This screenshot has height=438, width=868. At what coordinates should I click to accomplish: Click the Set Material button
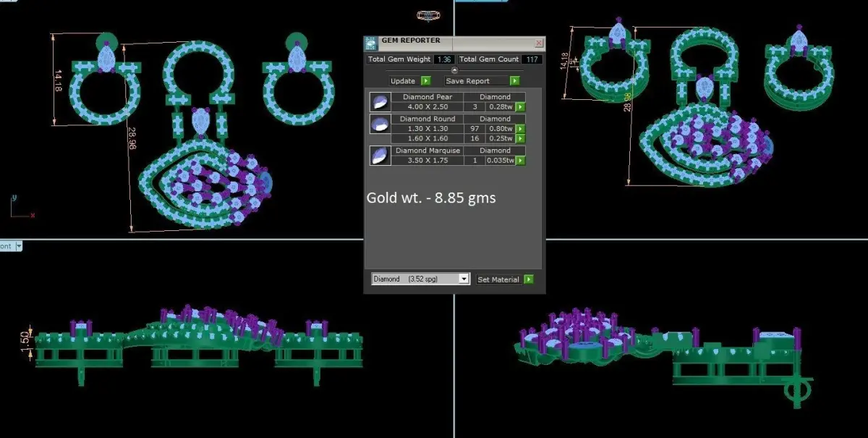(x=498, y=279)
